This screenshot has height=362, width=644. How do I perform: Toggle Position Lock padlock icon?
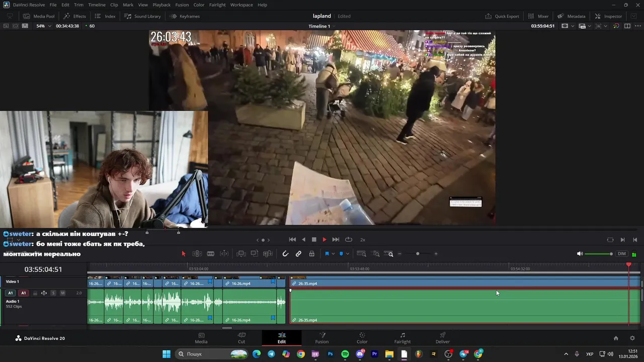pyautogui.click(x=311, y=254)
